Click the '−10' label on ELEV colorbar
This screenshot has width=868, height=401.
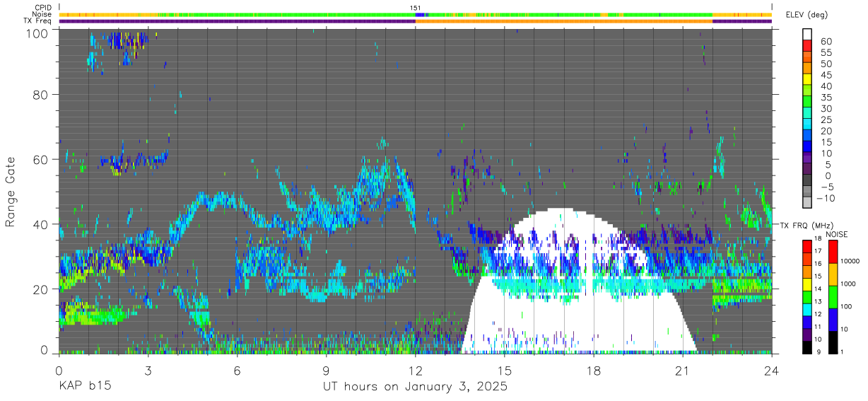point(825,199)
